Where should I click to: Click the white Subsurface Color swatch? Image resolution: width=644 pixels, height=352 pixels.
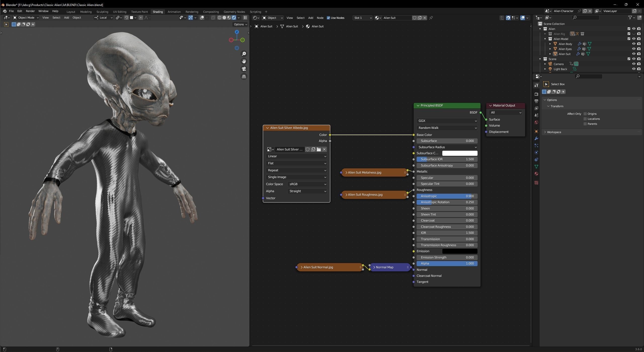[460, 153]
